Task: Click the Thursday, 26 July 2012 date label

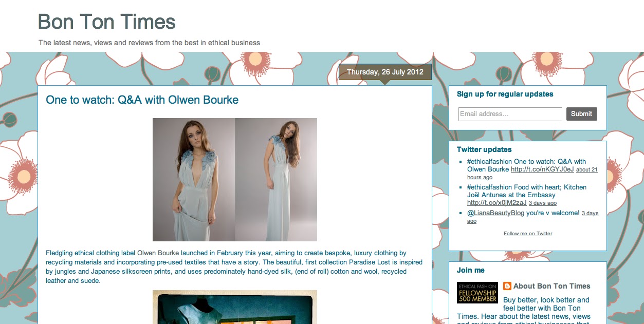Action: tap(385, 72)
